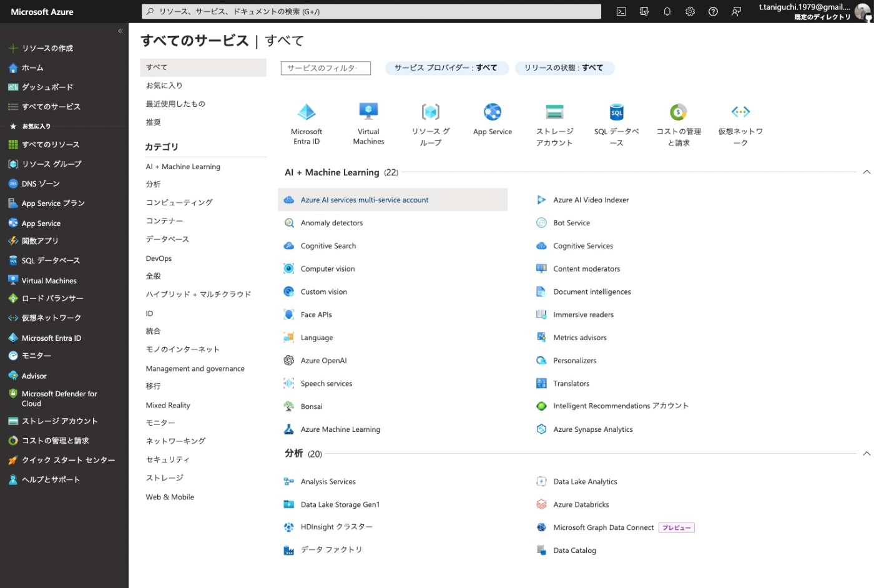Choose the Management and governance category

[x=195, y=369]
